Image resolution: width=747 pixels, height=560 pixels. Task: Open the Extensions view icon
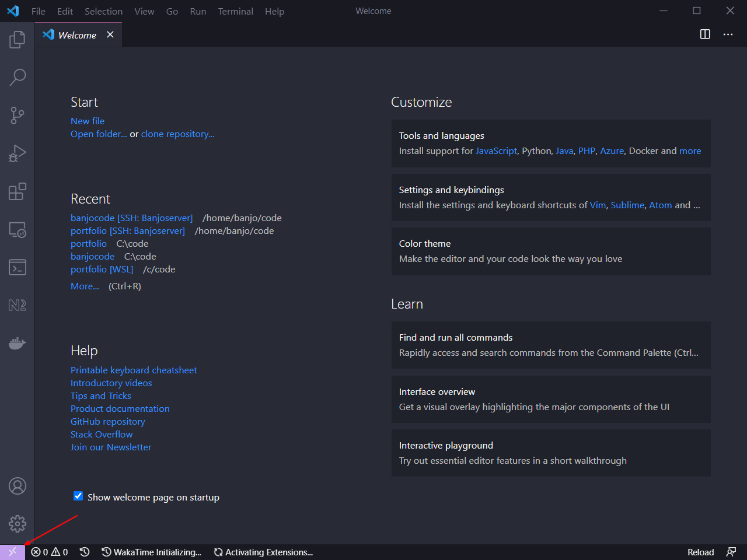[18, 191]
